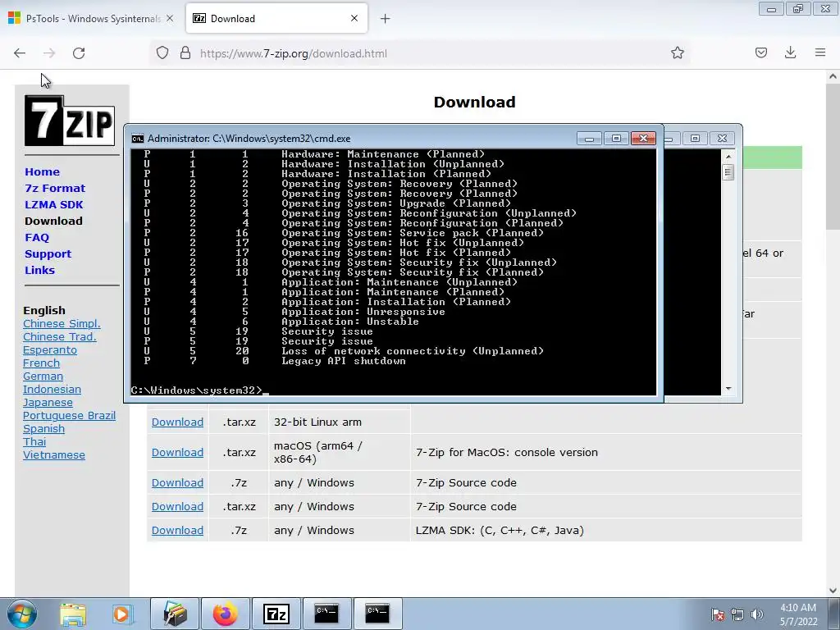Switch language to Portuguese Brazil
The height and width of the screenshot is (630, 840).
[x=69, y=415]
